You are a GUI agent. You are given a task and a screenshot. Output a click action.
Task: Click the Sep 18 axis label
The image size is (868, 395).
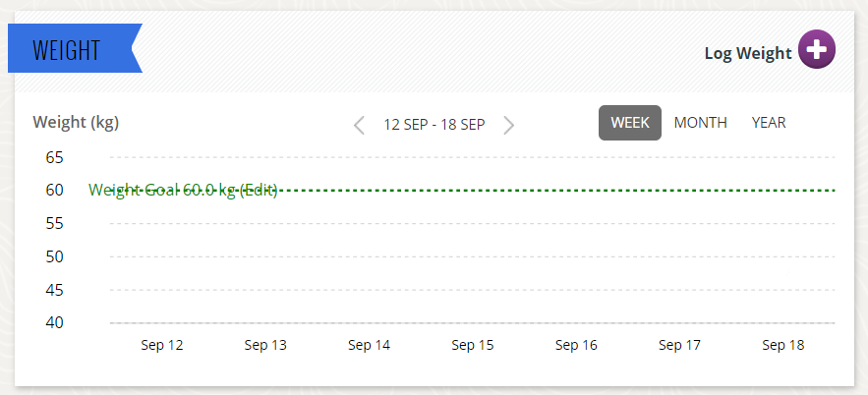(x=783, y=345)
